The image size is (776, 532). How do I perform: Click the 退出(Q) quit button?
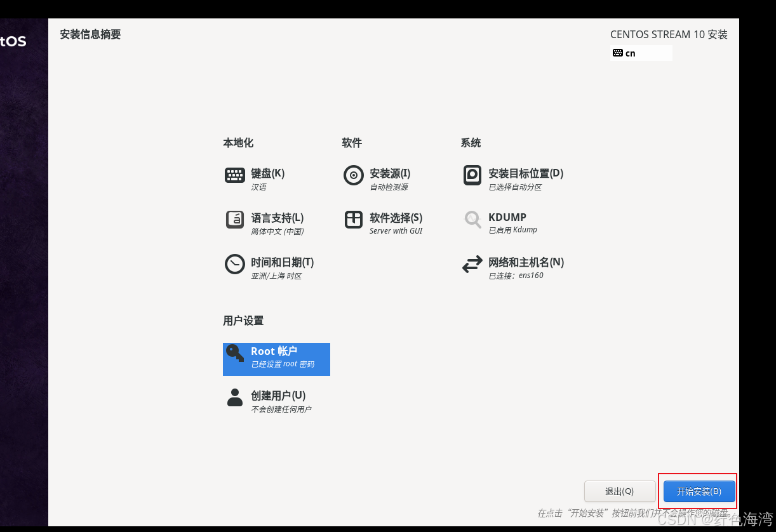619,491
